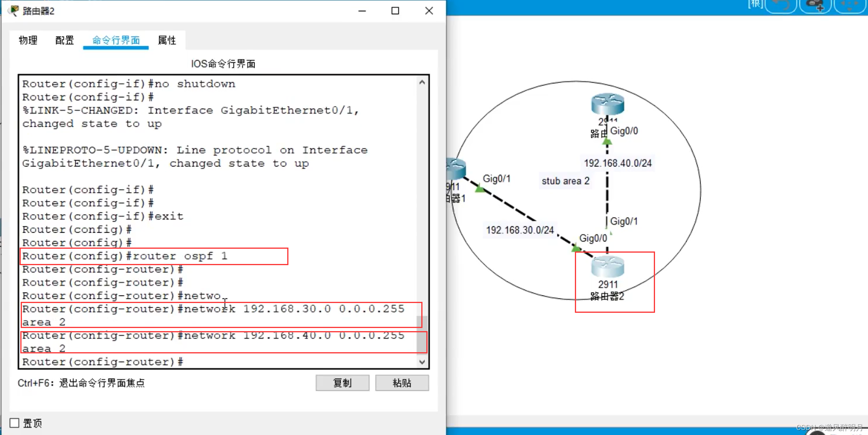Click the [根] root level label
Viewport: 868px width, 435px height.
(755, 4)
